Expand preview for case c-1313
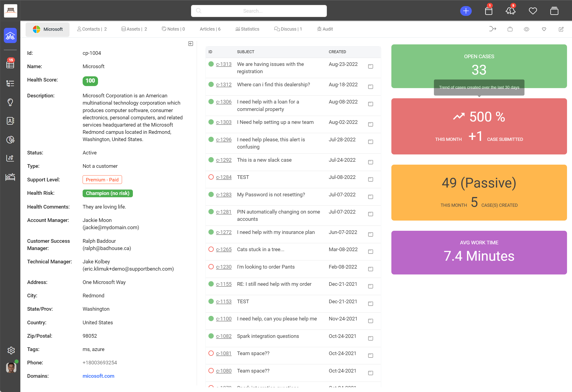The image size is (572, 392). pyautogui.click(x=370, y=67)
